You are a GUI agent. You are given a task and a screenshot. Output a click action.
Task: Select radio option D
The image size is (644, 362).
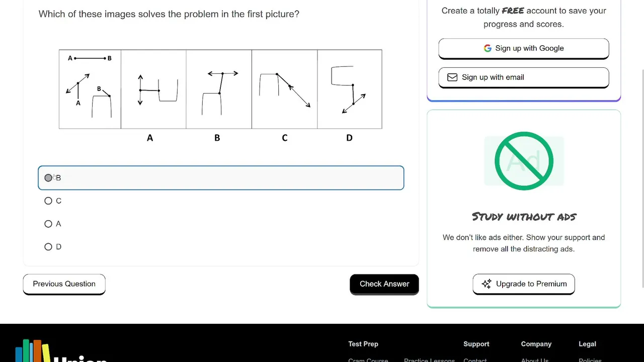(x=48, y=247)
